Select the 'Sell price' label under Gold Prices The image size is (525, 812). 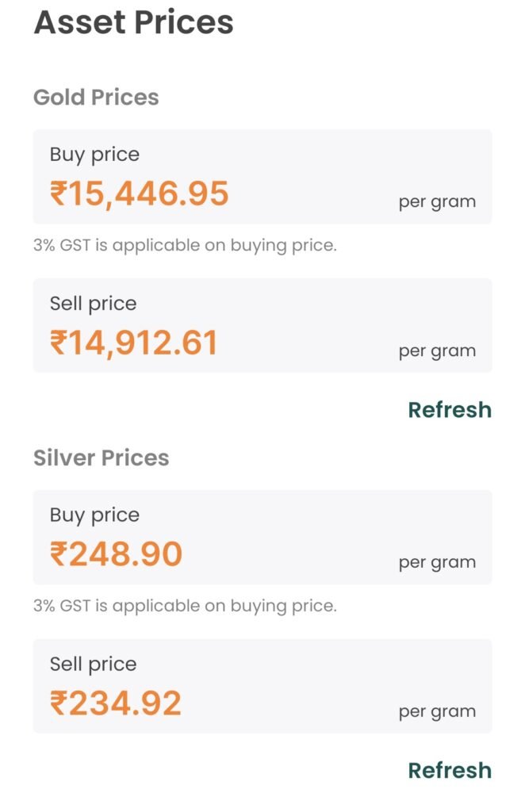pyautogui.click(x=93, y=304)
